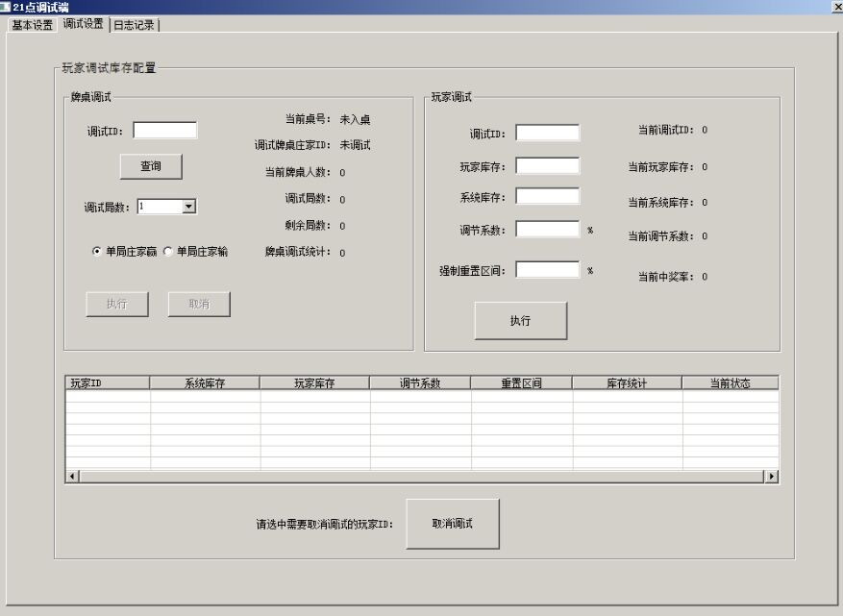Open the 日志记录 tab
The image size is (843, 616).
[x=134, y=25]
